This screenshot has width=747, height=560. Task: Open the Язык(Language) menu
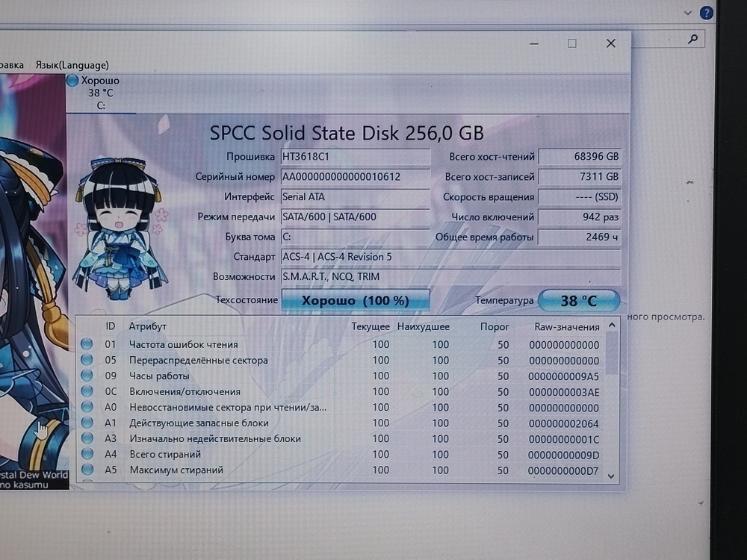pyautogui.click(x=72, y=65)
